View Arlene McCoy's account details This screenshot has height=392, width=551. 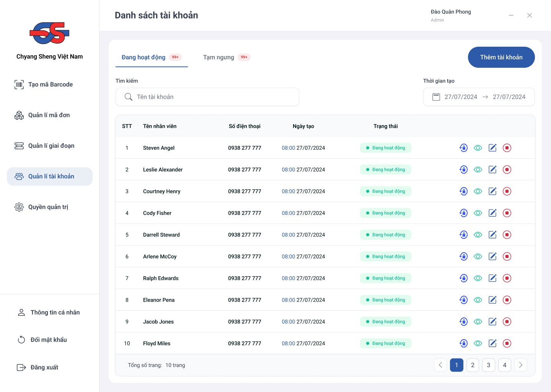click(x=478, y=256)
